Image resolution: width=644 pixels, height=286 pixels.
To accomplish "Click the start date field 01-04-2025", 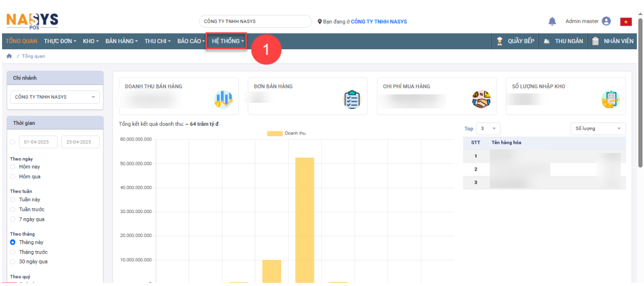I will coord(38,142).
